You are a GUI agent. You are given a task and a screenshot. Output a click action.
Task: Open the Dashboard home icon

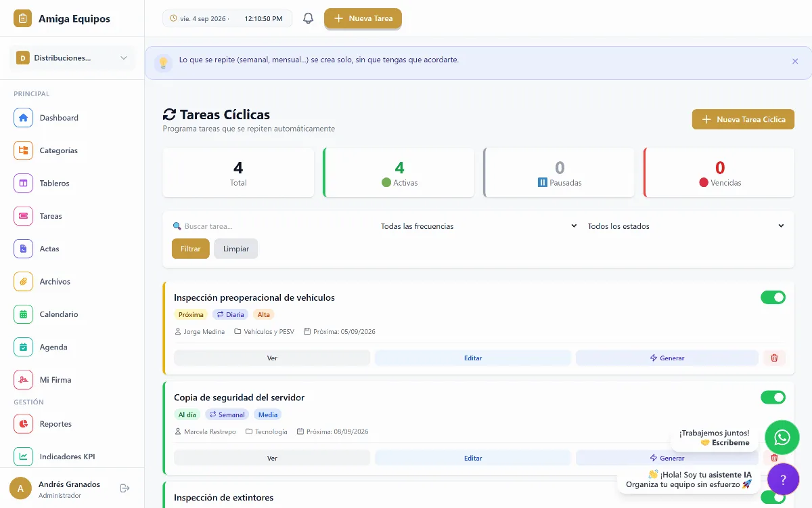click(x=23, y=118)
